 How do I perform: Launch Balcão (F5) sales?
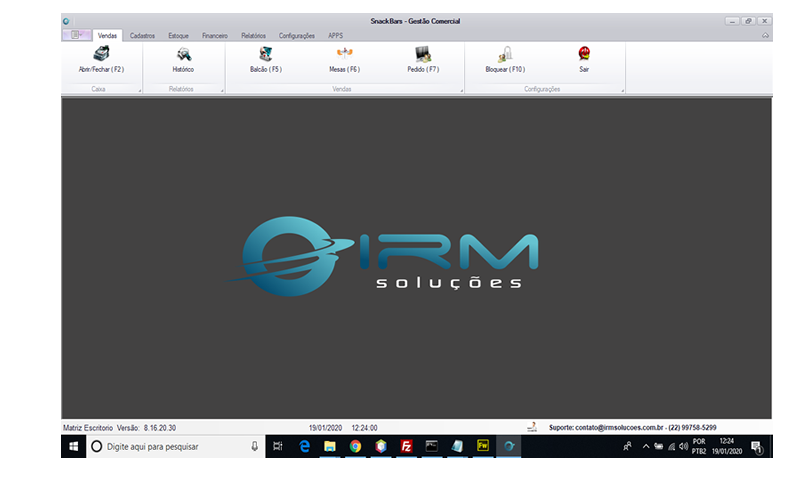click(x=266, y=60)
